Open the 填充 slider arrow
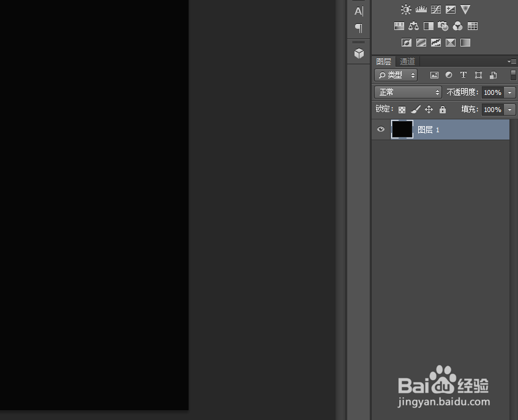Image resolution: width=518 pixels, height=420 pixels. [x=510, y=110]
